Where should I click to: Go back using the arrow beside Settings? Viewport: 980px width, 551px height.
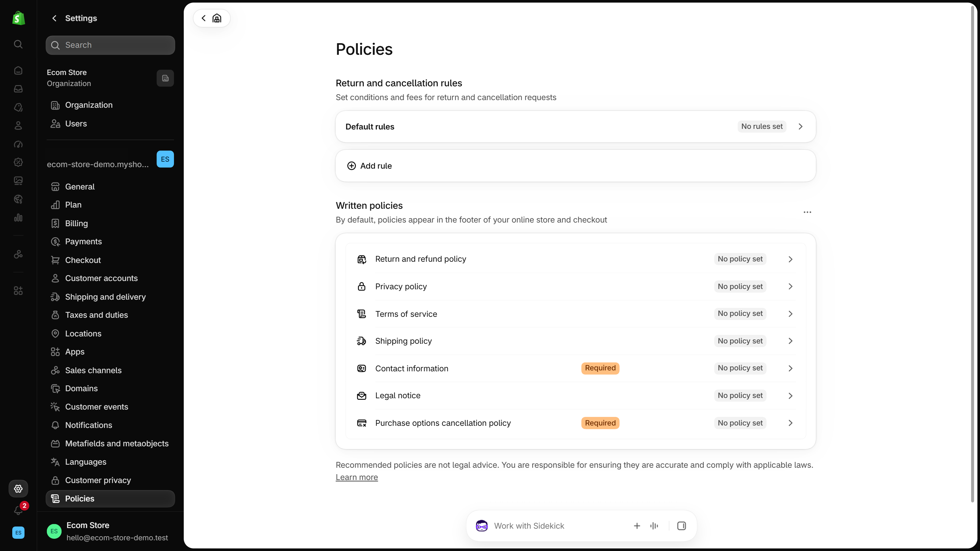pos(55,18)
